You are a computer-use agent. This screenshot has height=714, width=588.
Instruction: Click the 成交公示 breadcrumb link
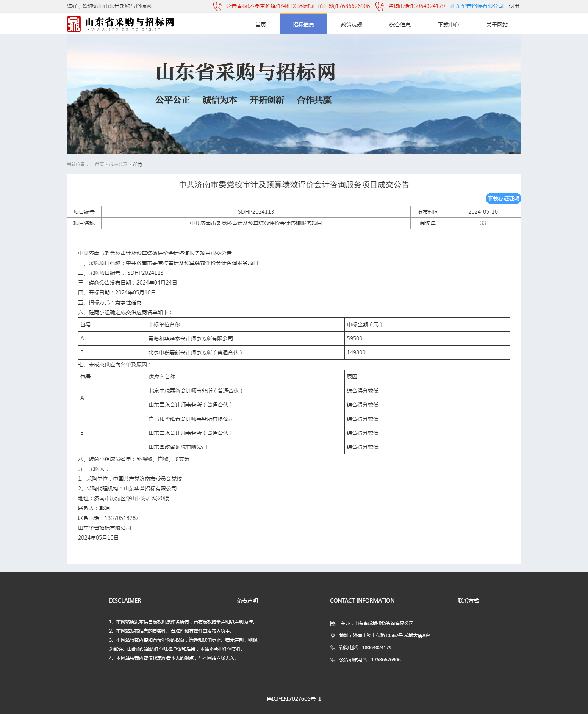118,164
